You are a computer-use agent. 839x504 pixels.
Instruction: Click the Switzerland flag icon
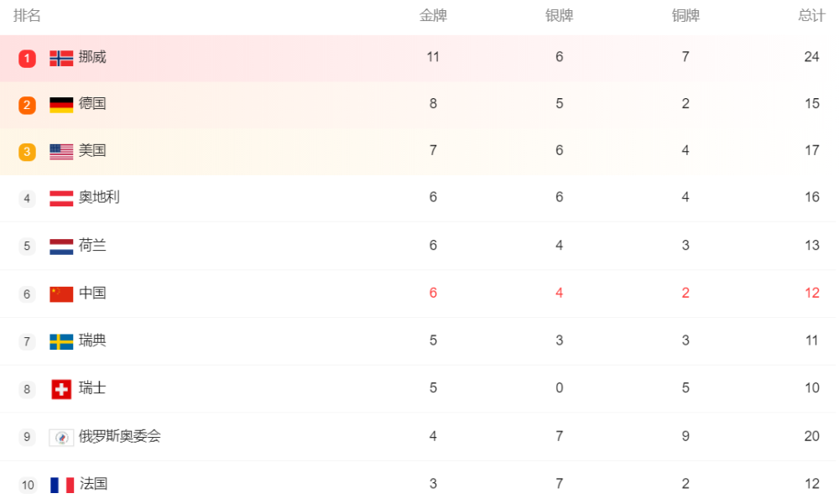(x=61, y=389)
